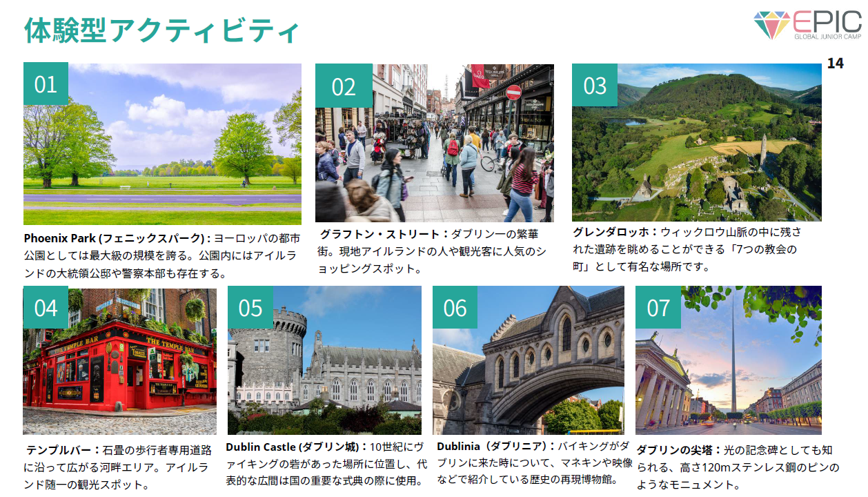Click the slide title 体験型アクティビティ
Viewport: 868px width, 497px height.
(161, 30)
